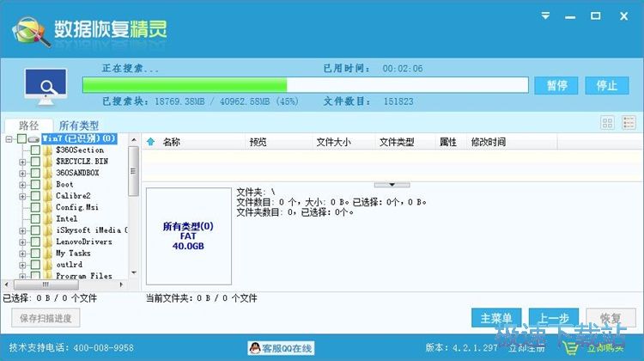Expand the 360SANDBOX folder node
This screenshot has height=361, width=644.
[x=22, y=174]
